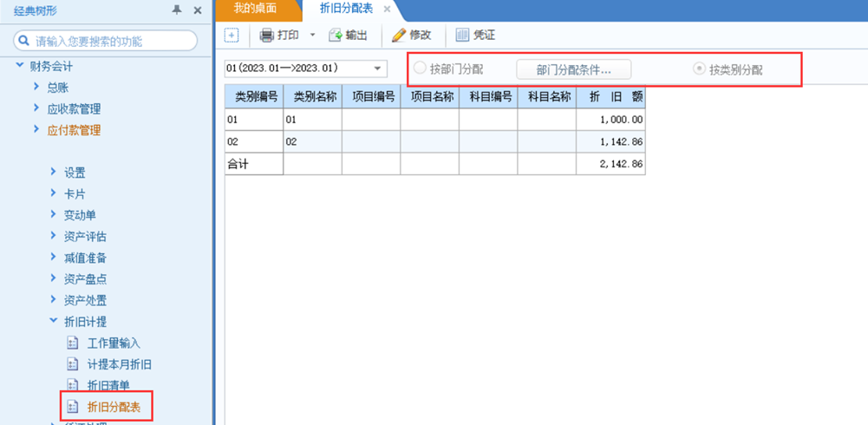
Task: Open 折旧清单 in the tree
Action: coord(108,386)
